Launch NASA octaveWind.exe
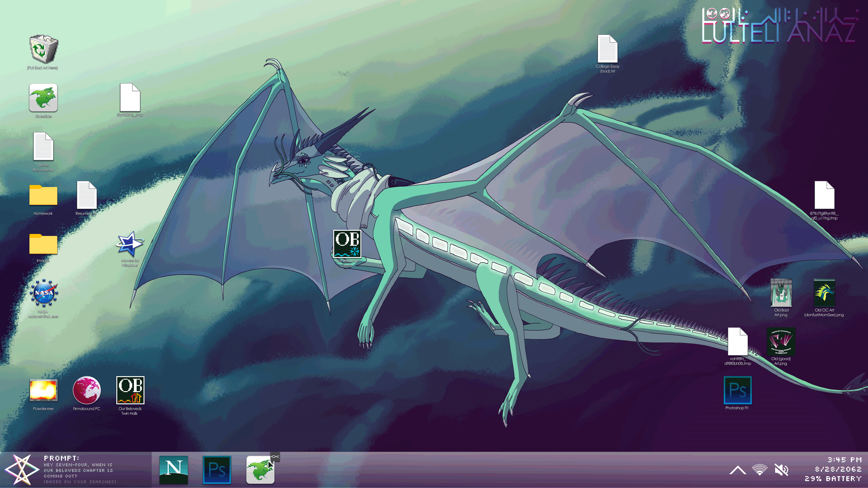The image size is (868, 488). click(x=43, y=293)
